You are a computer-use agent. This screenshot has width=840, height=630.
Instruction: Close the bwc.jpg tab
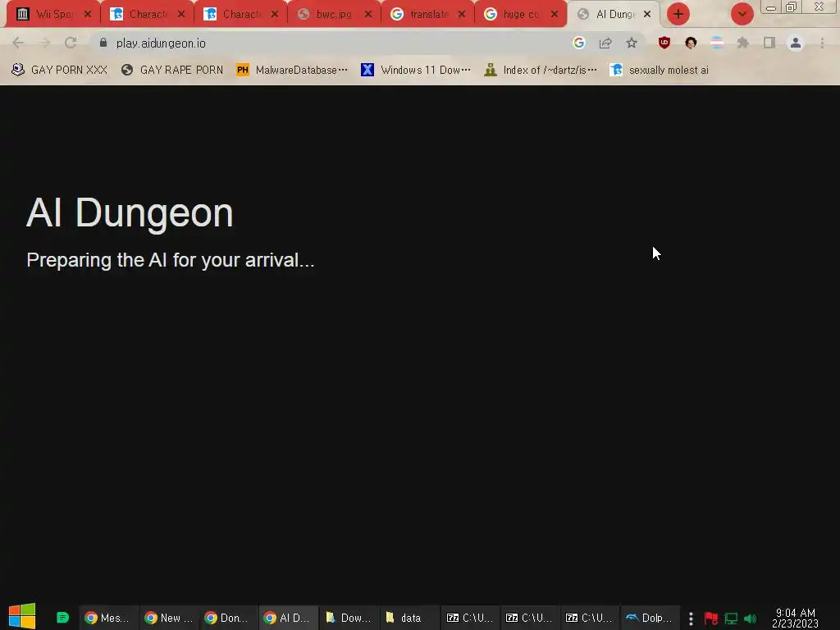pyautogui.click(x=368, y=14)
